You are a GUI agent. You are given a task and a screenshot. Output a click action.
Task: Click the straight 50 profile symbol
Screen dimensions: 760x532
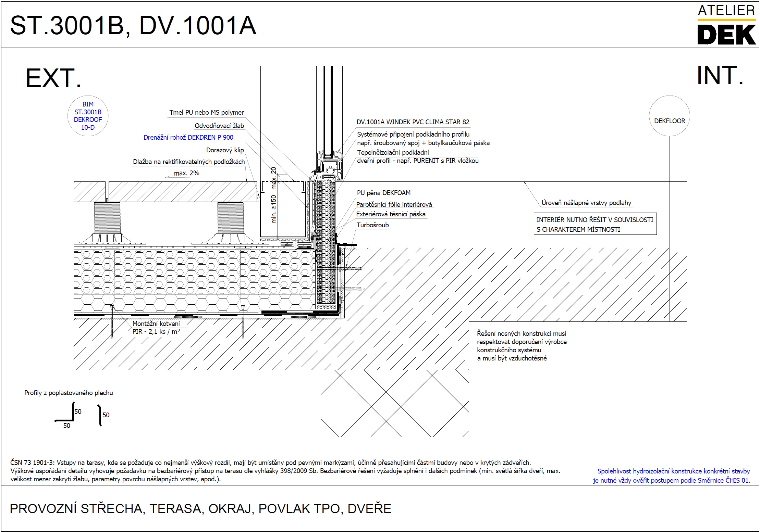[100, 416]
